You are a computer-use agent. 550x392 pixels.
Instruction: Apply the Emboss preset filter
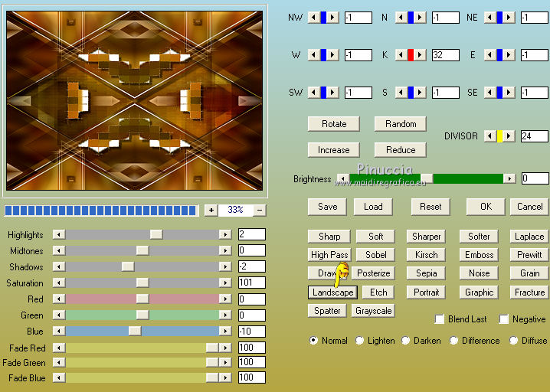pyautogui.click(x=479, y=255)
